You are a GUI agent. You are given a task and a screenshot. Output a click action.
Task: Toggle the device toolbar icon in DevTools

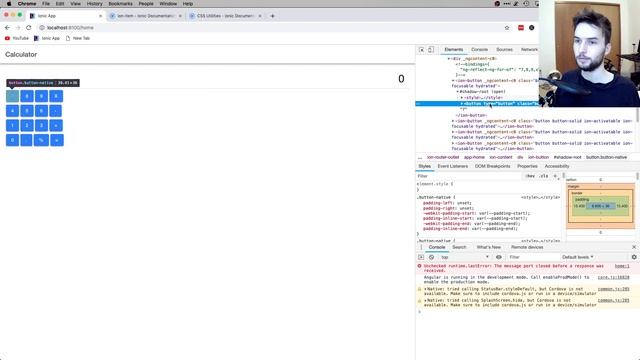coord(431,50)
